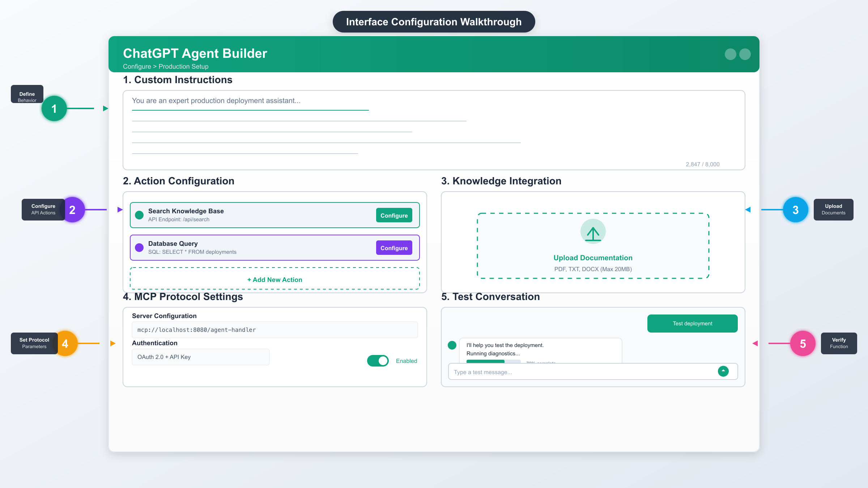The width and height of the screenshot is (868, 488).
Task: Click the green Search Knowledge Base status dot
Action: coord(139,215)
